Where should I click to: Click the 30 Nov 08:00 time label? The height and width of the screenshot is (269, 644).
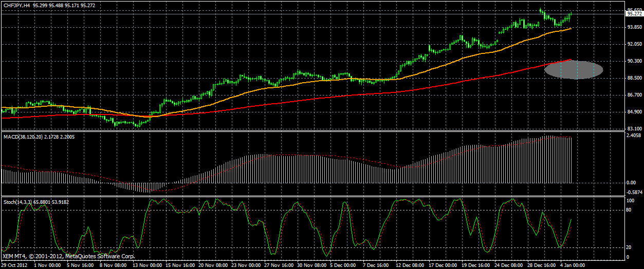click(x=311, y=265)
